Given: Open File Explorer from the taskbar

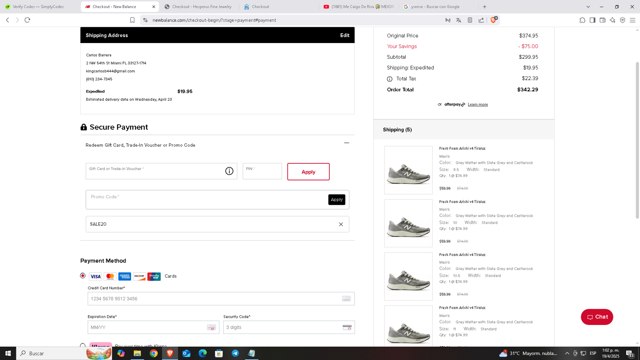Looking at the screenshot, I should pyautogui.click(x=137, y=353).
